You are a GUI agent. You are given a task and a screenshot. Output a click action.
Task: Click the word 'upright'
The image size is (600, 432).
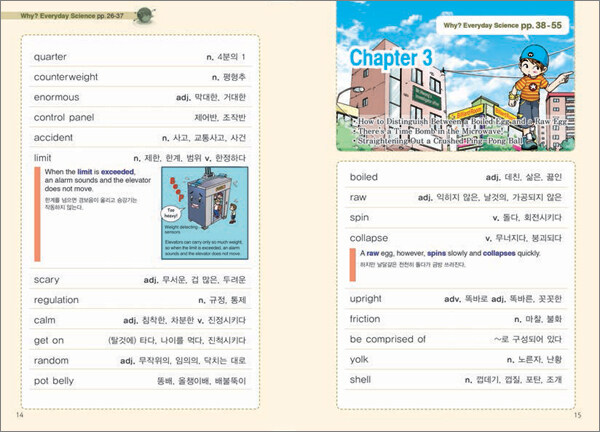click(365, 299)
